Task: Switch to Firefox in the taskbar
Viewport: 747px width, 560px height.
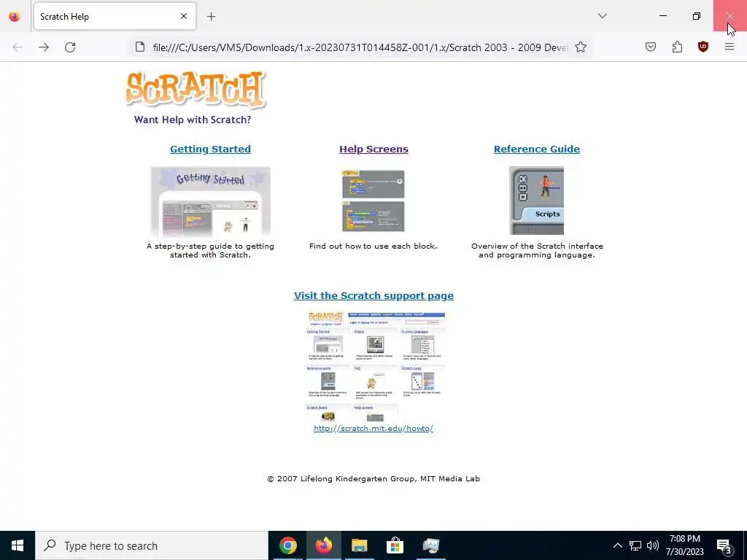Action: click(x=323, y=545)
